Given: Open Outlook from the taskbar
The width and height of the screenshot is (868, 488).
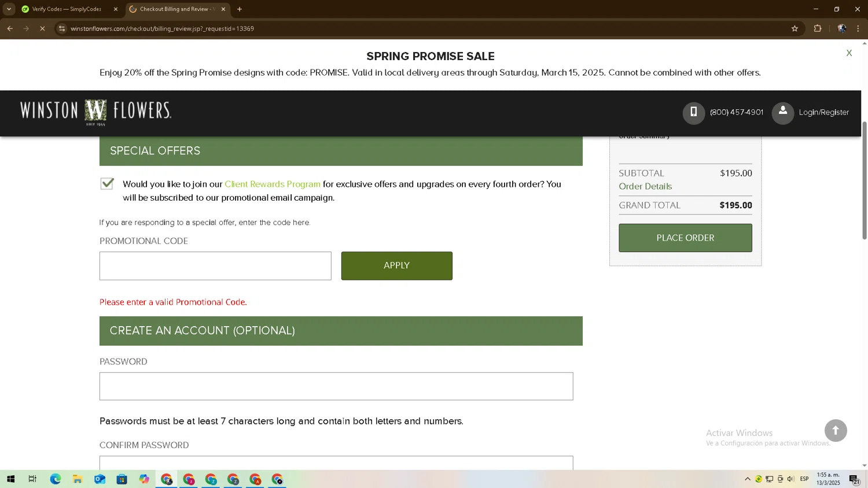Looking at the screenshot, I should pos(100,479).
